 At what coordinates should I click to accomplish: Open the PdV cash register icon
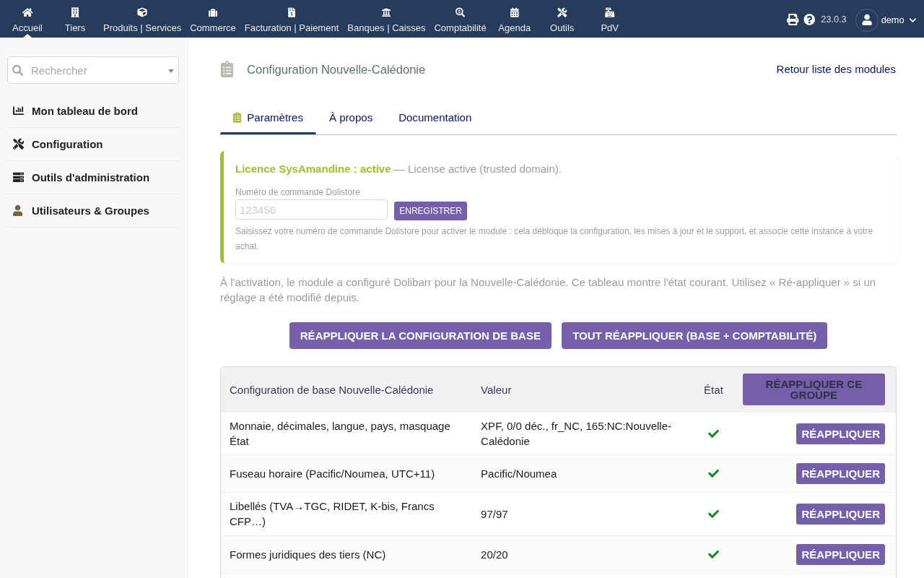[x=610, y=12]
